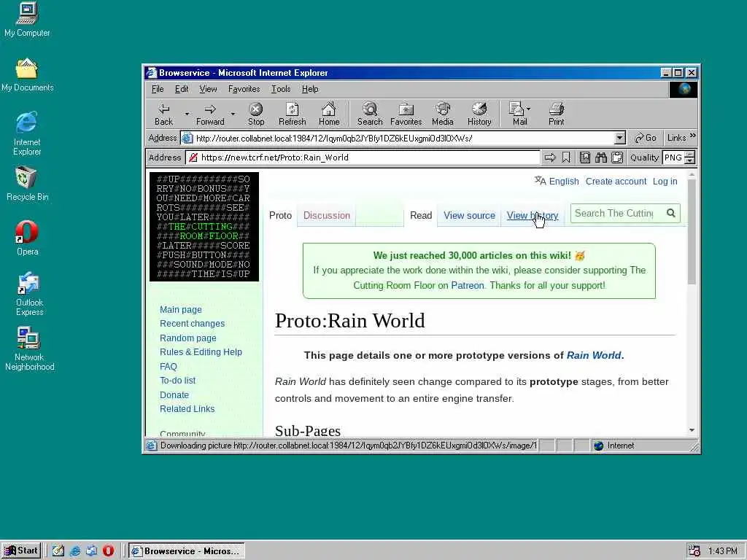Screen dimensions: 747x560
Task: Click the binoculars find icon
Action: (601, 157)
